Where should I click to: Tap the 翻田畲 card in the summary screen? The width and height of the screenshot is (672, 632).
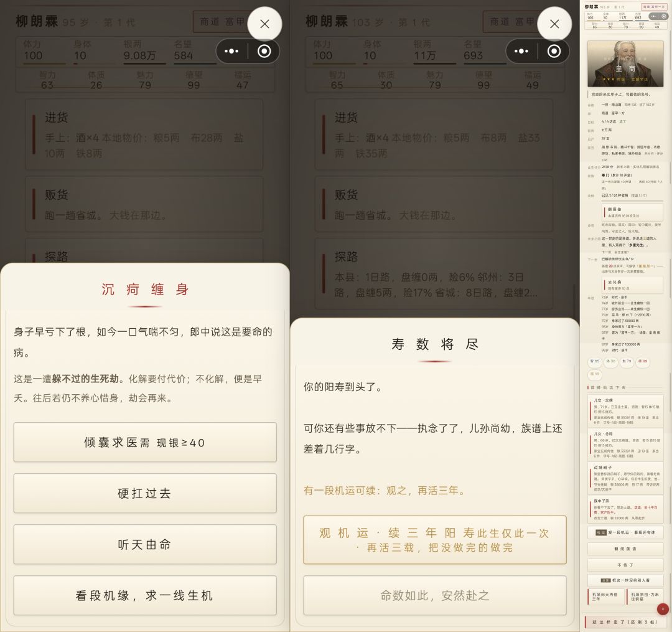click(633, 212)
